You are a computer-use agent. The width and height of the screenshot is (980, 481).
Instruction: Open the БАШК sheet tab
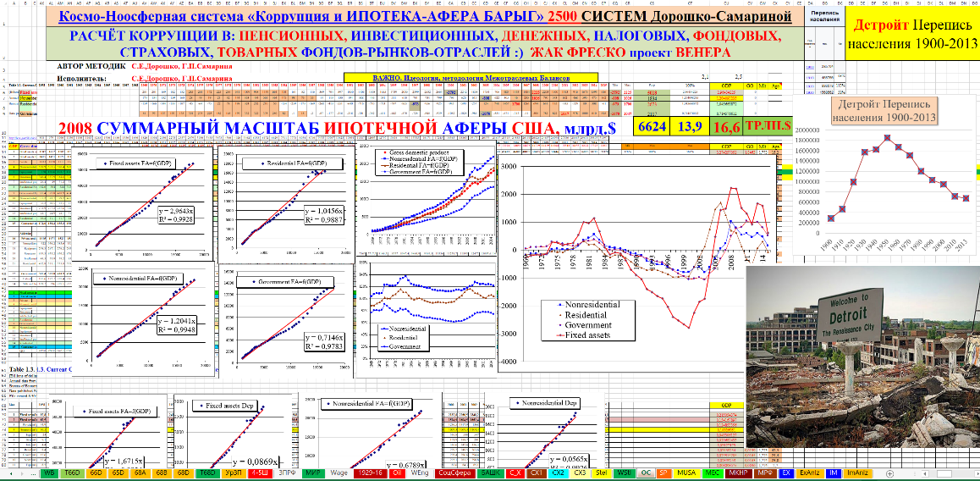tap(488, 473)
